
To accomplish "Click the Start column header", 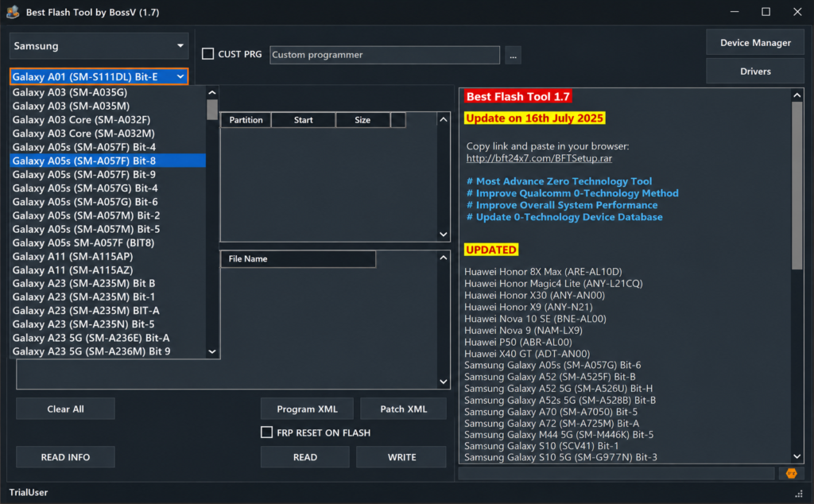I will [x=303, y=120].
